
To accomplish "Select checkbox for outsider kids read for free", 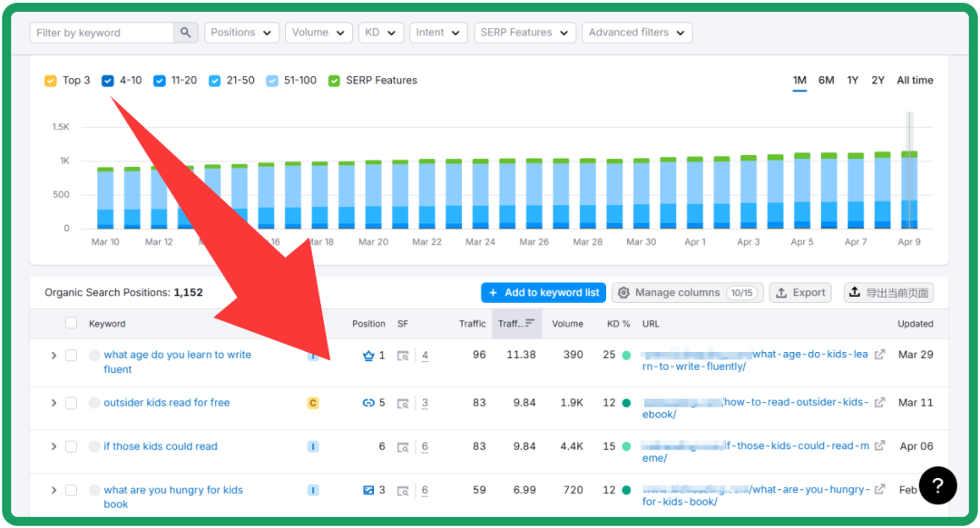I will 71,403.
